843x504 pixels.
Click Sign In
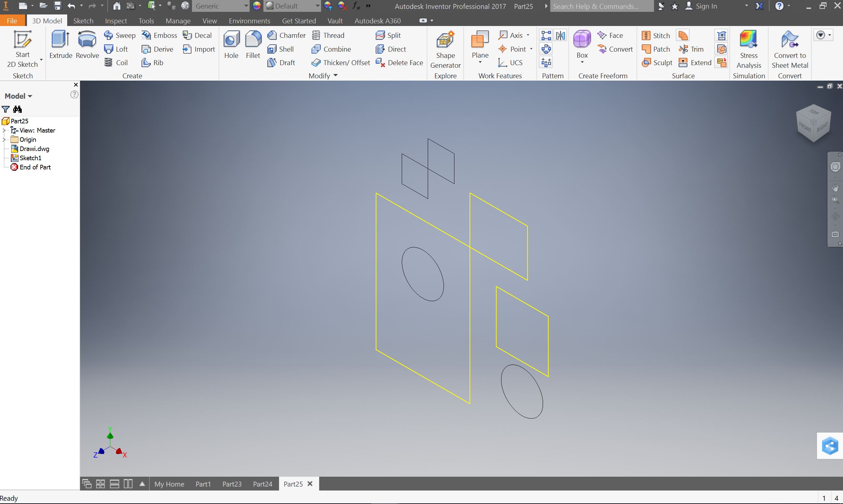pyautogui.click(x=706, y=6)
